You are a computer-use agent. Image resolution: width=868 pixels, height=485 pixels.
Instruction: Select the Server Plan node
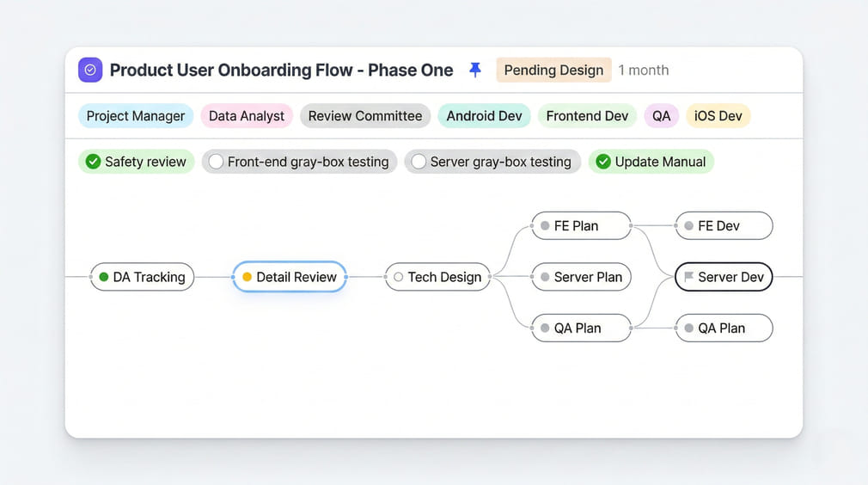click(582, 277)
